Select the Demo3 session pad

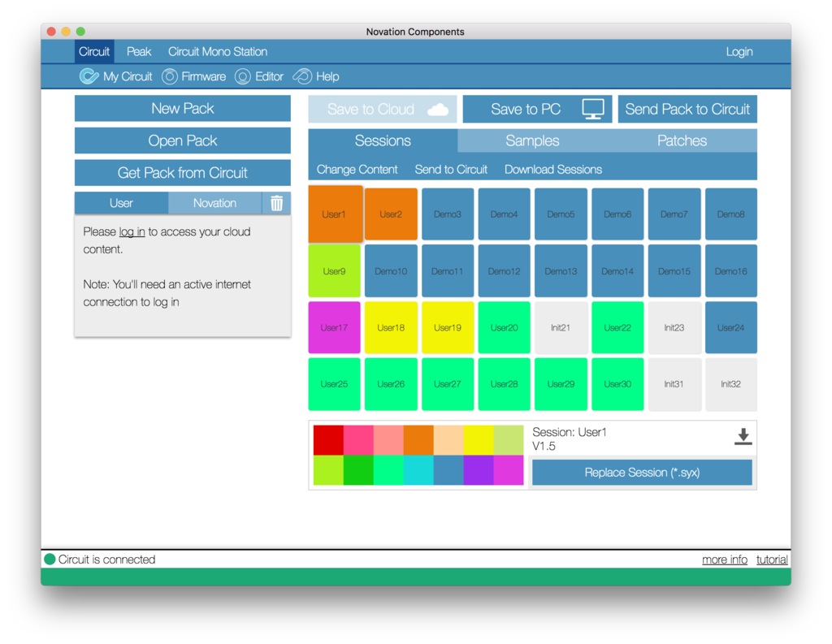tap(448, 214)
